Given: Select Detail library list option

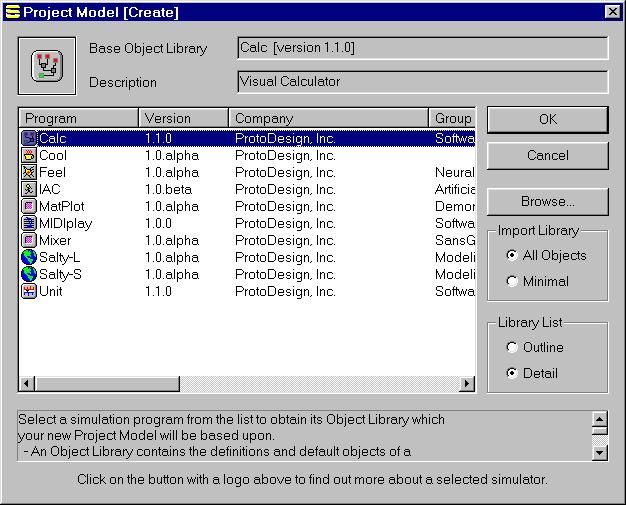Looking at the screenshot, I should (x=513, y=374).
